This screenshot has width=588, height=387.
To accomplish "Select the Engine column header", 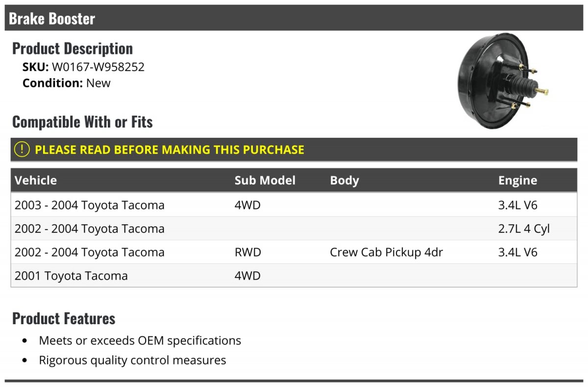I will tap(517, 181).
